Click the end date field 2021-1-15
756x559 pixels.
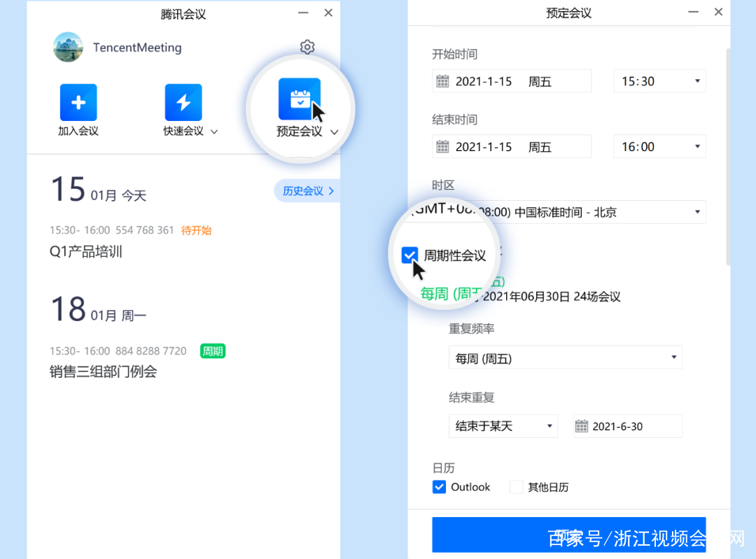click(512, 146)
